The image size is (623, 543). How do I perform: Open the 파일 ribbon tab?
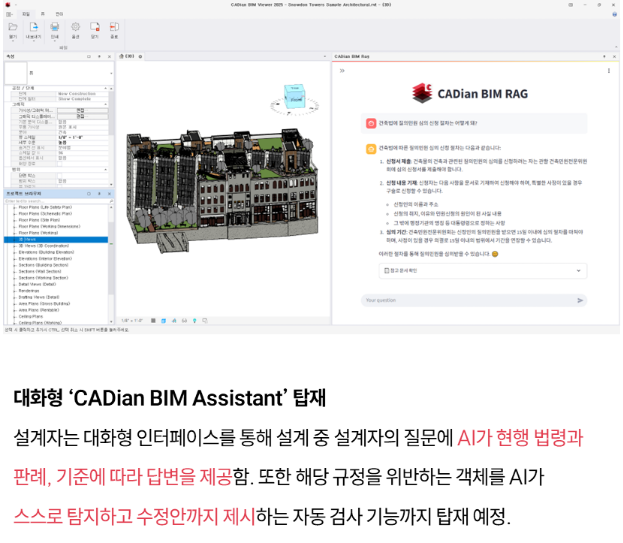point(27,14)
